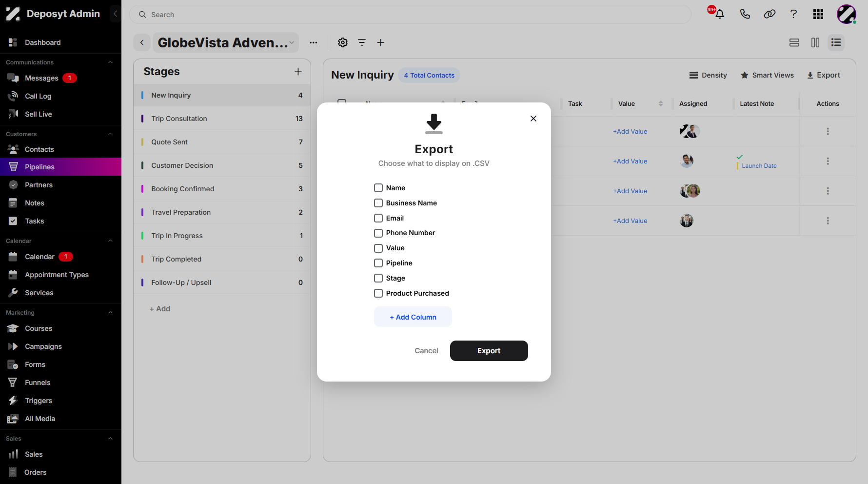The height and width of the screenshot is (484, 868).
Task: Close the Export dialog
Action: click(533, 119)
